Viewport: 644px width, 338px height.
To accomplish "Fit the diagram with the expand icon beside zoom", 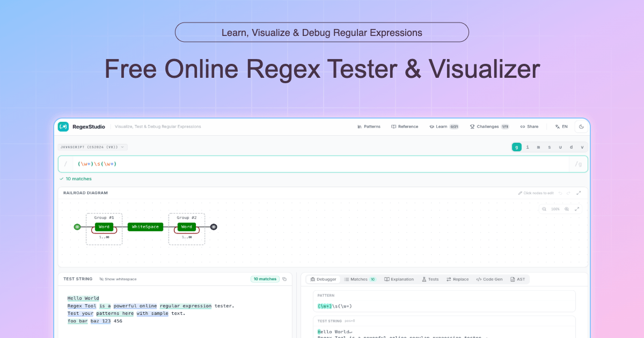I will [x=577, y=209].
